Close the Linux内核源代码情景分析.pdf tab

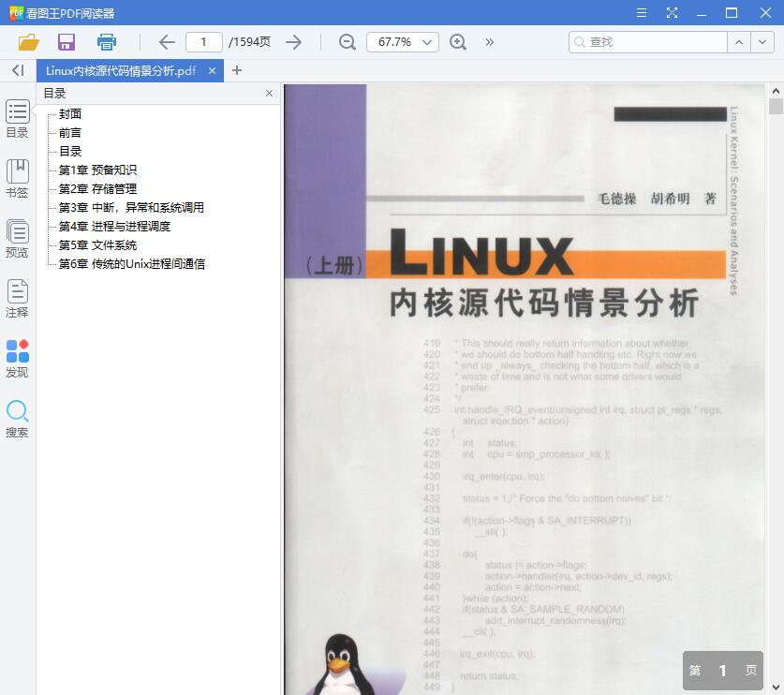pos(212,71)
